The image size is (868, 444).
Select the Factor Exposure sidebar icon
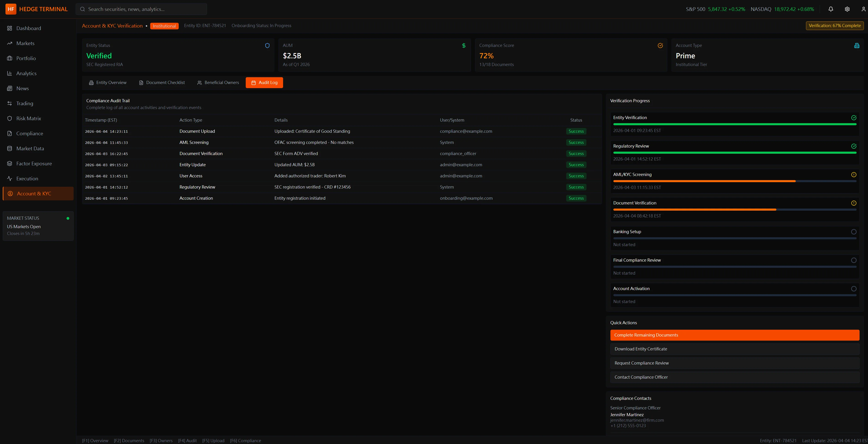coord(9,163)
